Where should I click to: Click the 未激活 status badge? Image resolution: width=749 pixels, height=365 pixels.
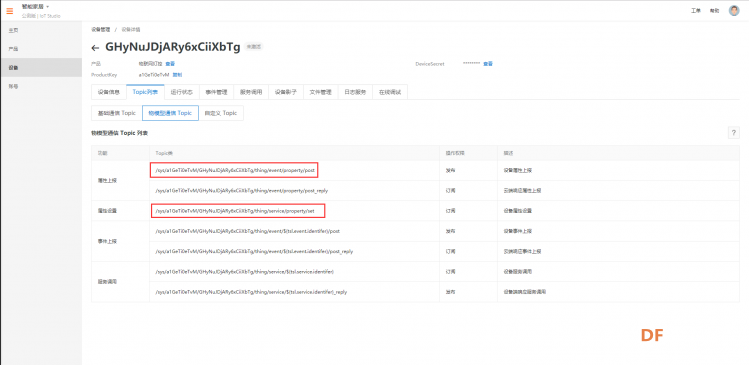254,47
